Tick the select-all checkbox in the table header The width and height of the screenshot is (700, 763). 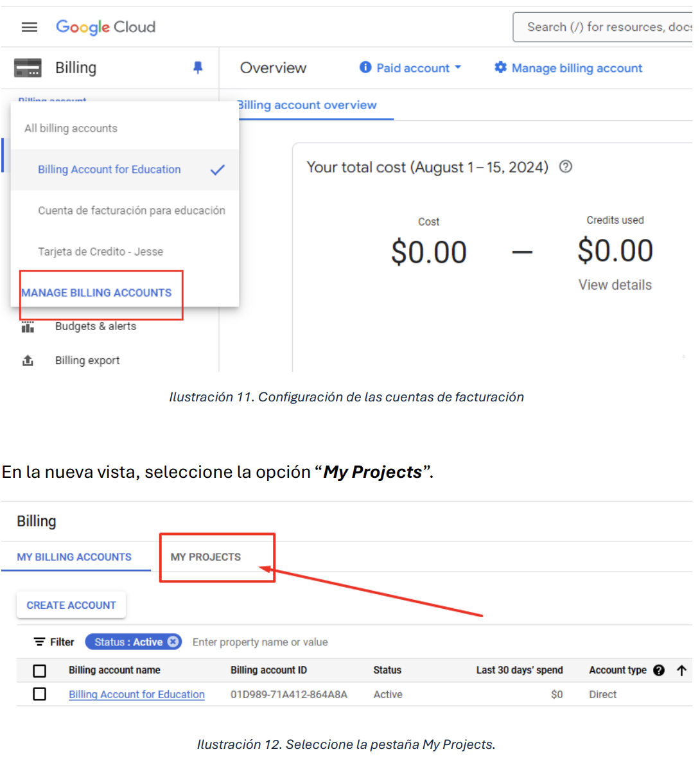pyautogui.click(x=39, y=671)
